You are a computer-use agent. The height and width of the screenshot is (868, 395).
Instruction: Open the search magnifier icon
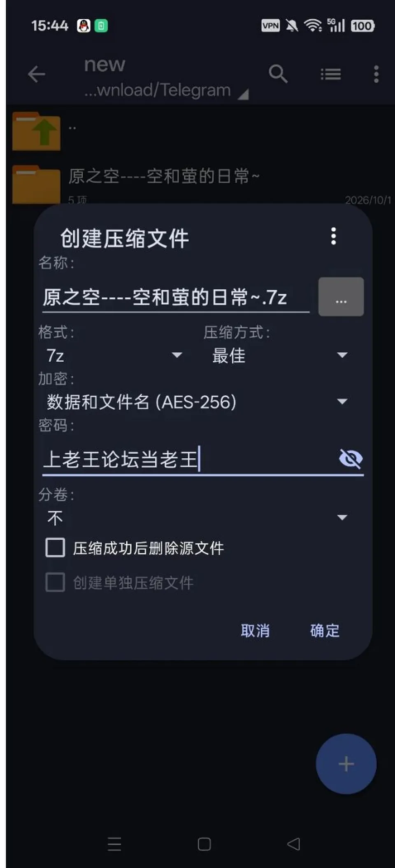pos(278,74)
